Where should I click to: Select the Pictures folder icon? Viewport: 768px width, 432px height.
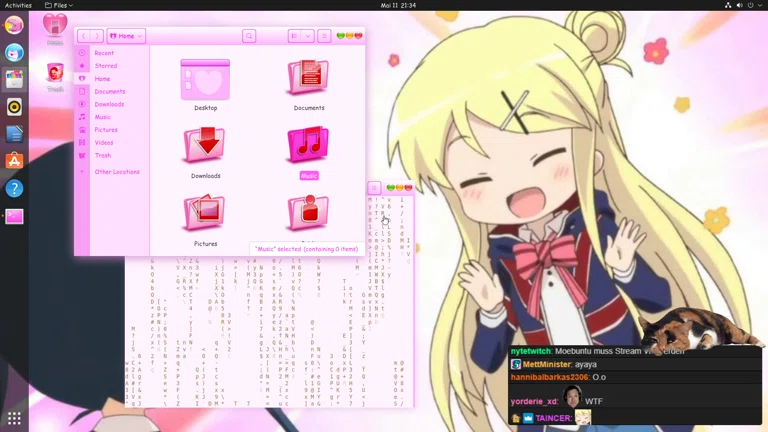point(204,213)
